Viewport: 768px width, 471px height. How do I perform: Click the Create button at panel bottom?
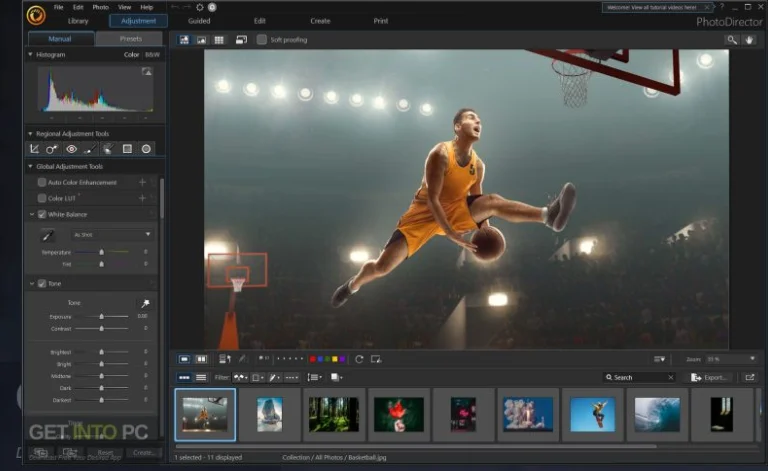(143, 452)
